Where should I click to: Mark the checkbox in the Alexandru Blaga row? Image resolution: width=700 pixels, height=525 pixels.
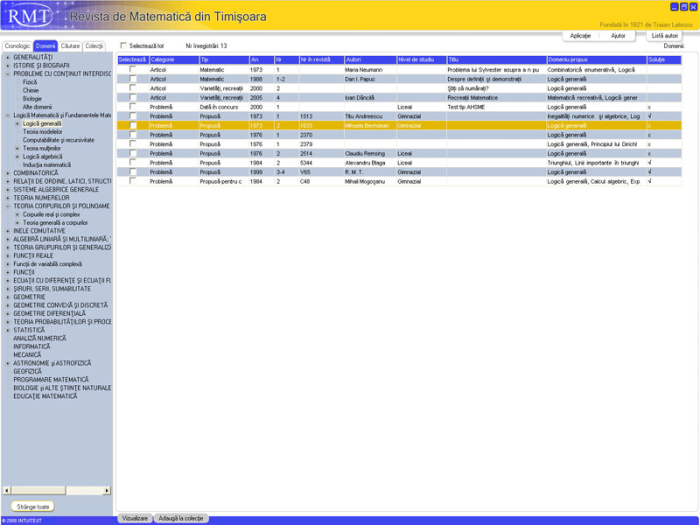[133, 162]
